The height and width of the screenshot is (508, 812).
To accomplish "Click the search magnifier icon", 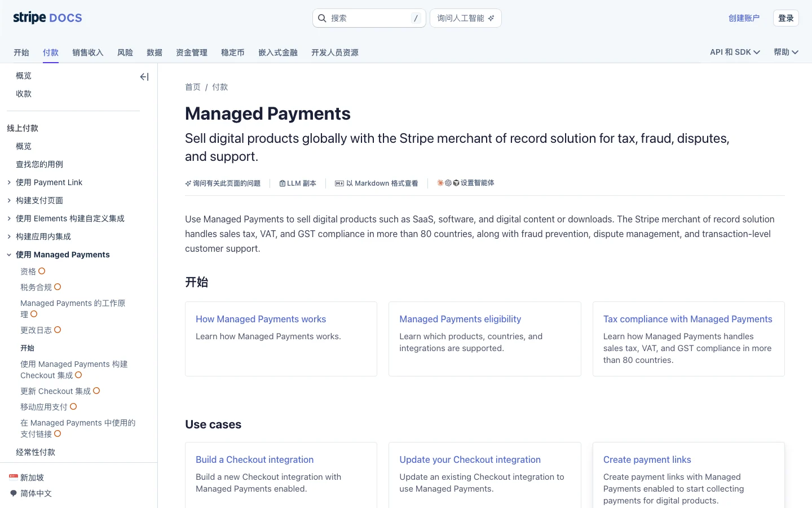I will pyautogui.click(x=322, y=18).
